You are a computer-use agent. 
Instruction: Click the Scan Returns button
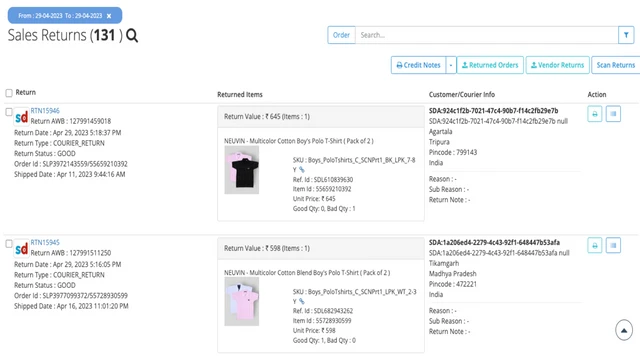[616, 65]
